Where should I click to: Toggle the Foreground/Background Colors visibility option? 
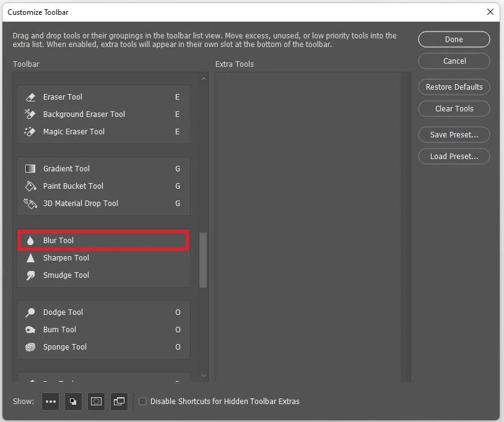point(73,401)
